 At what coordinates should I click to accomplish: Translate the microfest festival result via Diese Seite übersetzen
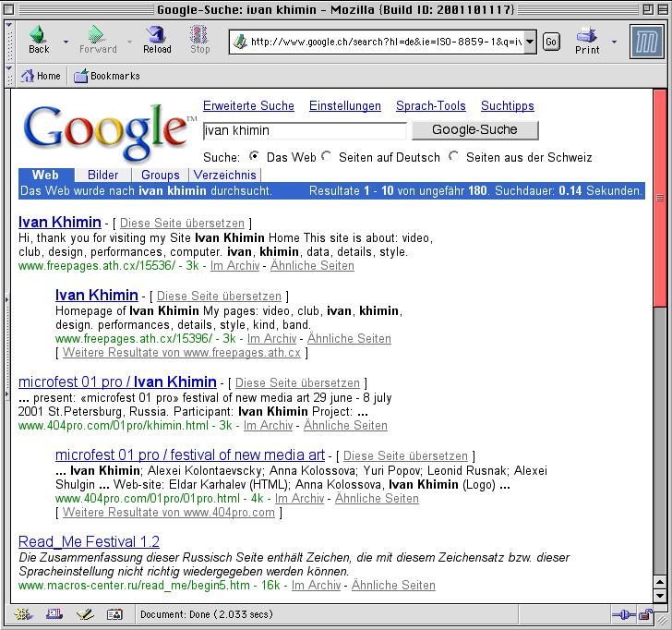pyautogui.click(x=405, y=456)
